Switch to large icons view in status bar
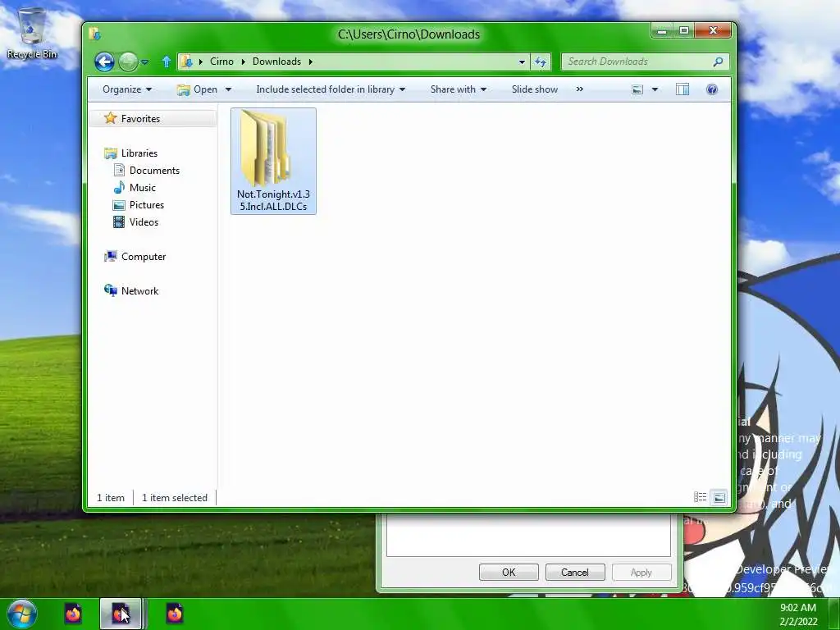840x630 pixels. 719,498
